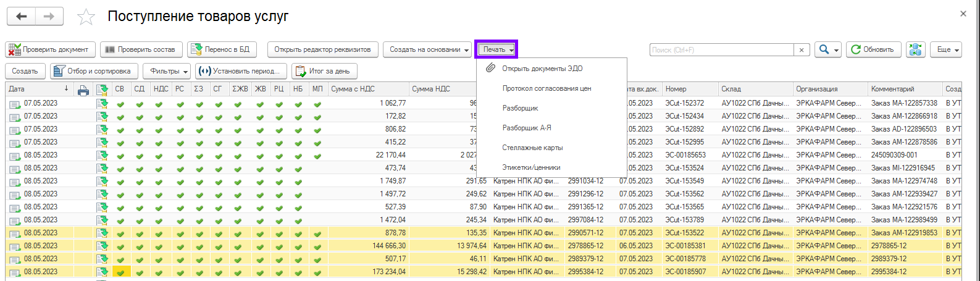Open the Фильтры dropdown
Viewport: 980px width, 281px height.
click(167, 71)
